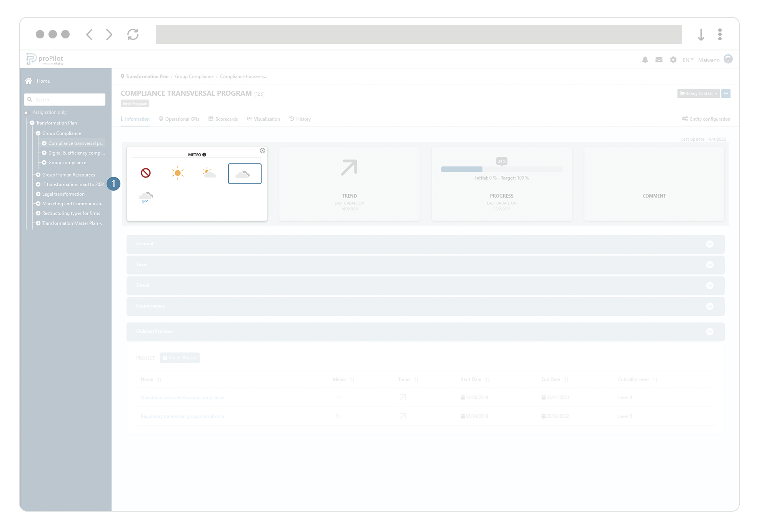Screen dimensions: 759x532
Task: Open the History tab
Action: click(x=300, y=119)
